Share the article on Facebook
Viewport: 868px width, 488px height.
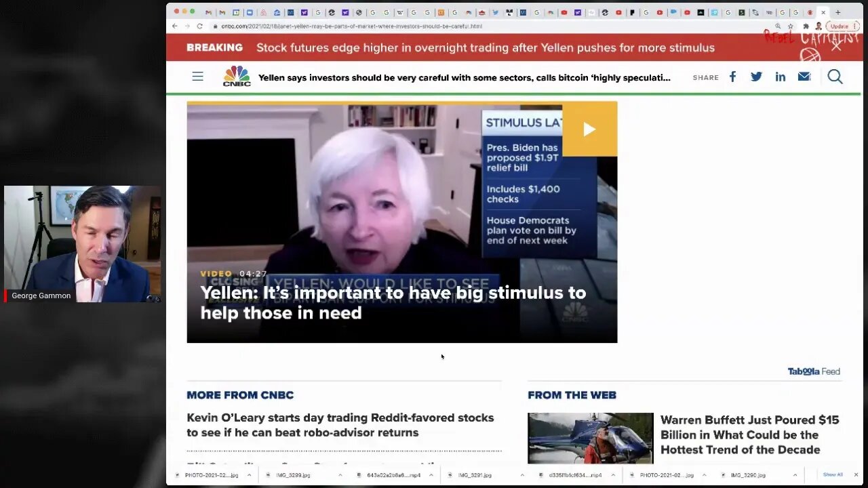(732, 77)
